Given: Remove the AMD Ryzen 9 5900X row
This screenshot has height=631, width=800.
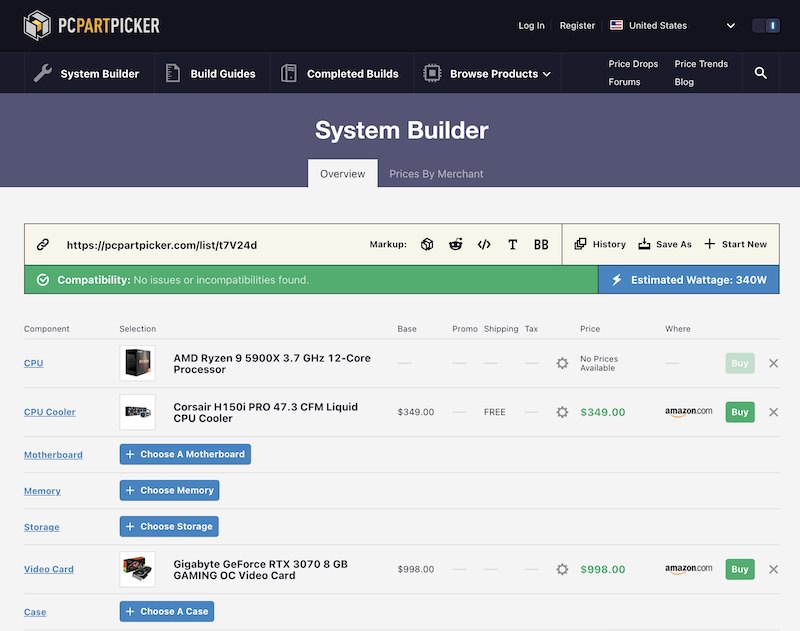Looking at the screenshot, I should click(773, 363).
